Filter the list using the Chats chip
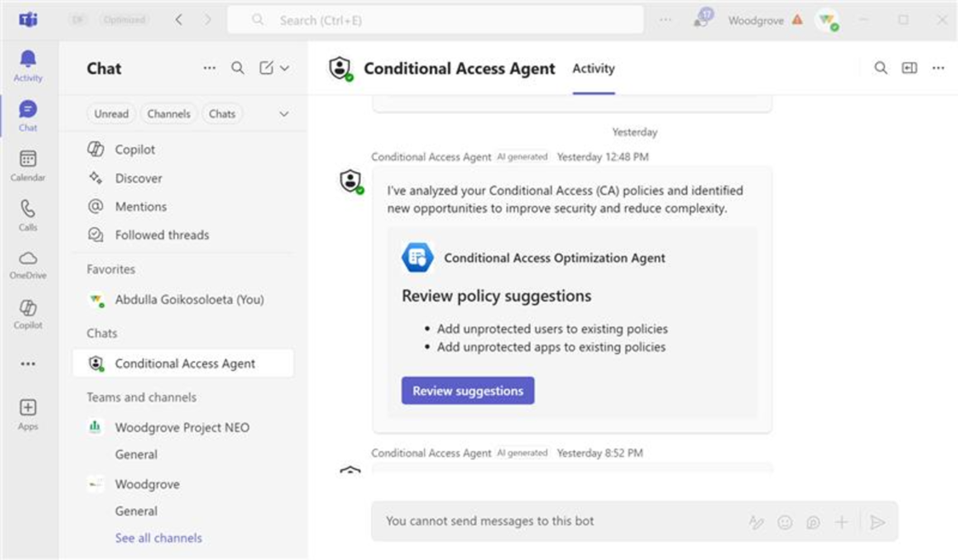 pos(222,113)
